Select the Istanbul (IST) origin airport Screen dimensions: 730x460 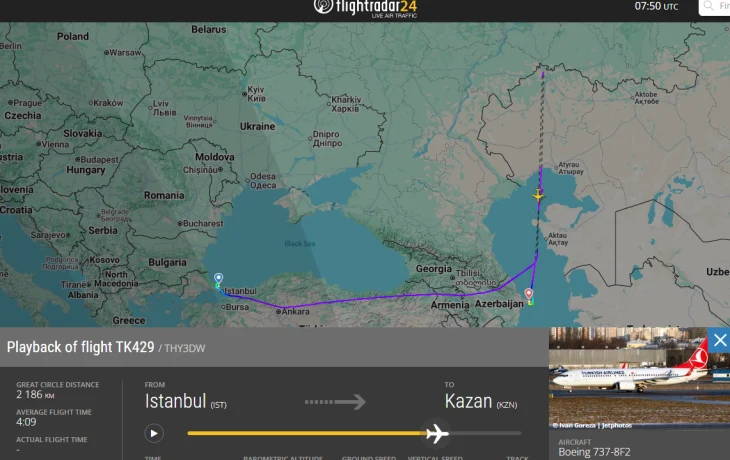185,401
